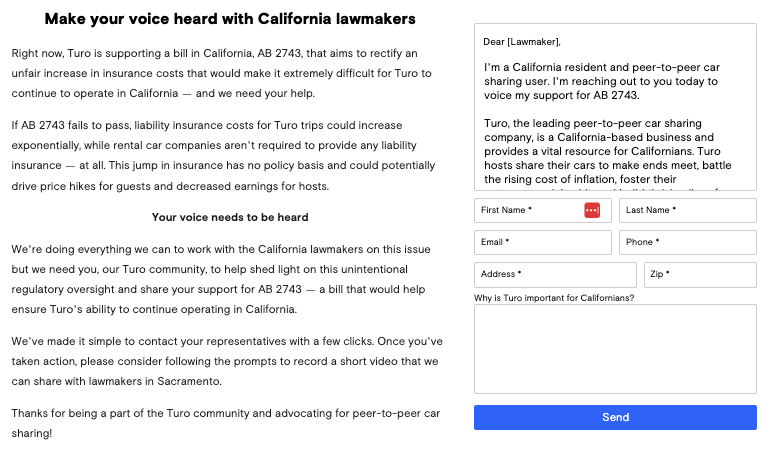The height and width of the screenshot is (451, 770).
Task: Click the Phone input field
Action: [687, 242]
